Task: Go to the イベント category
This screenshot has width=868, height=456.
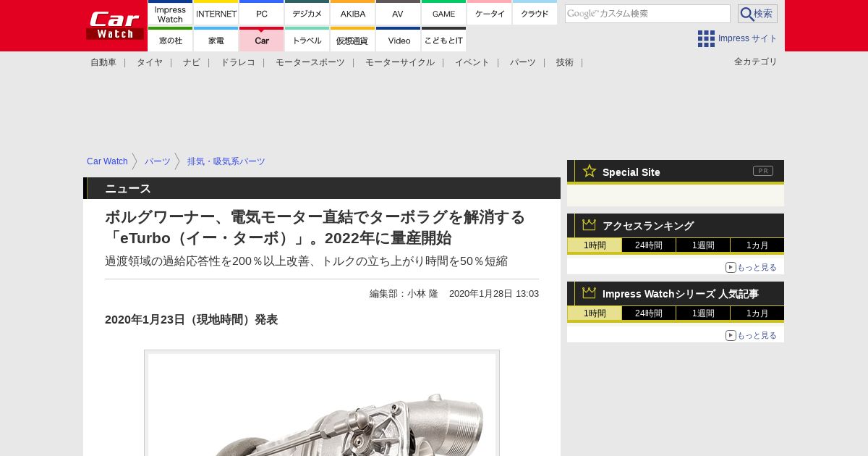Action: coord(472,62)
